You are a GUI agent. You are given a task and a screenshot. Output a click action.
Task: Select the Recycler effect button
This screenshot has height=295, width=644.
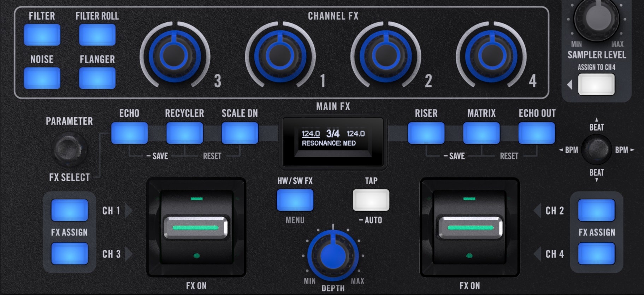(x=184, y=133)
